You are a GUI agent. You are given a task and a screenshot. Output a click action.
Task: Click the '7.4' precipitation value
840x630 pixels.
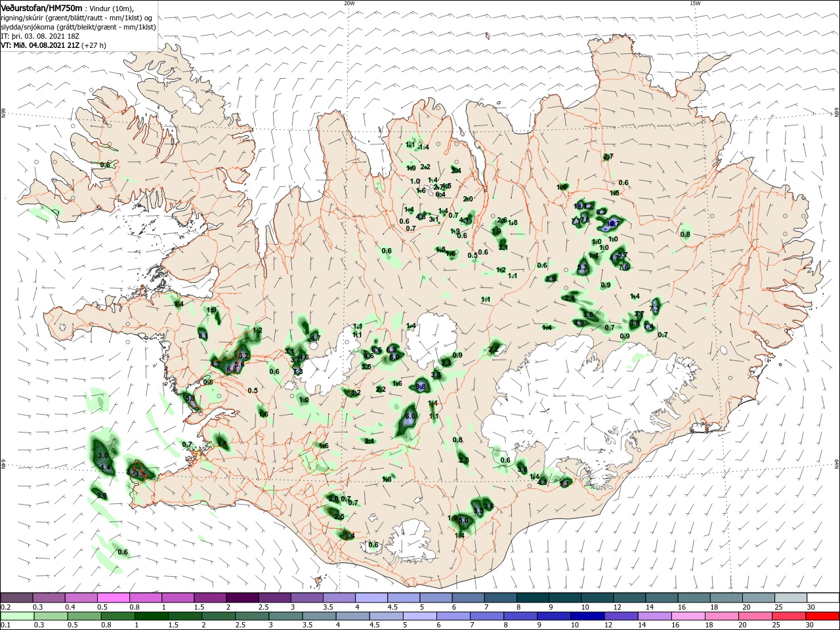click(648, 326)
